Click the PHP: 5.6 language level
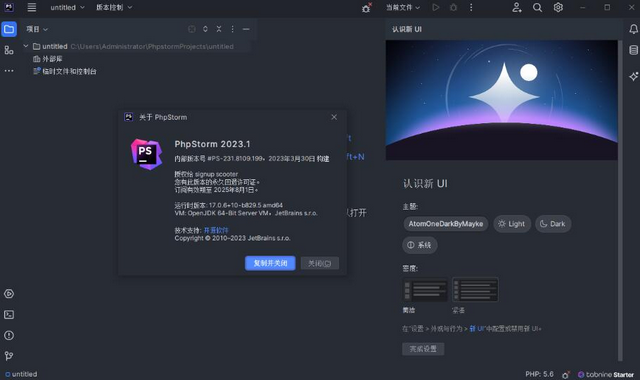Image resolution: width=641 pixels, height=382 pixels. pos(539,375)
